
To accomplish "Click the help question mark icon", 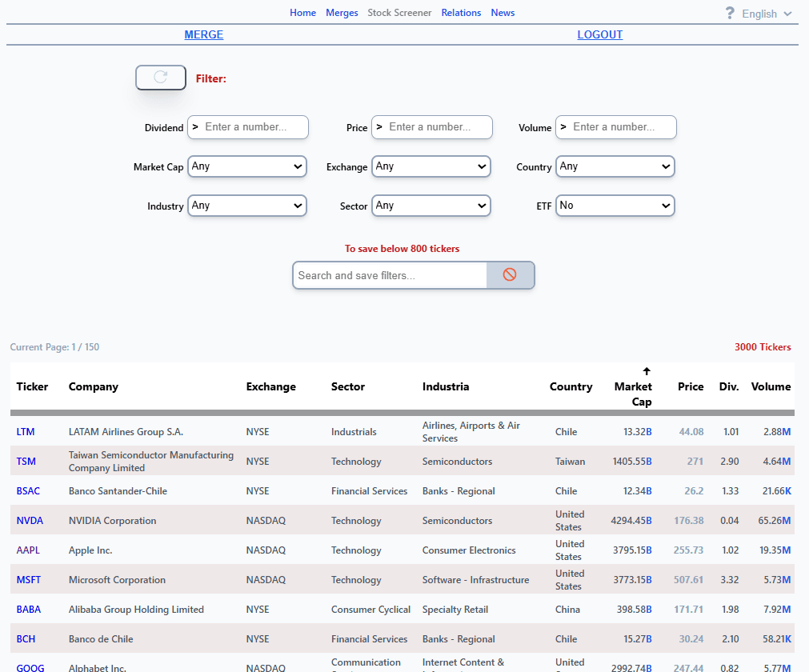I will [x=729, y=14].
